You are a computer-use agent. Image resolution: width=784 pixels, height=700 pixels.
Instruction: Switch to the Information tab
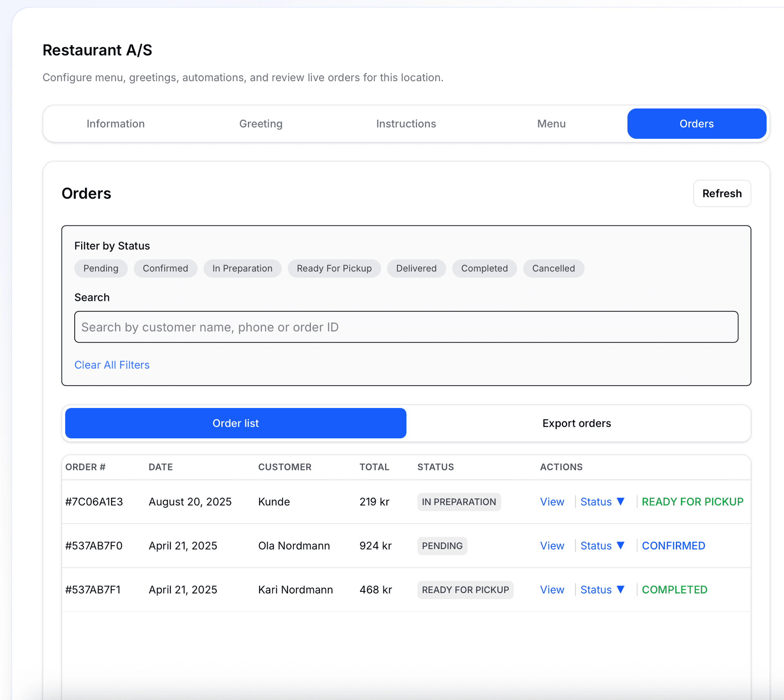point(116,124)
